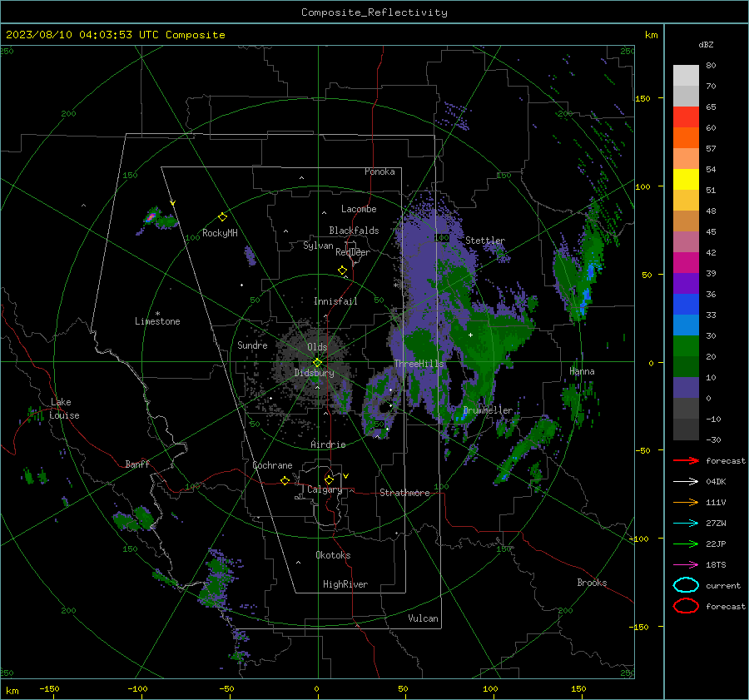749x700 pixels.
Task: Click the Drumheller city label
Action: (x=489, y=410)
